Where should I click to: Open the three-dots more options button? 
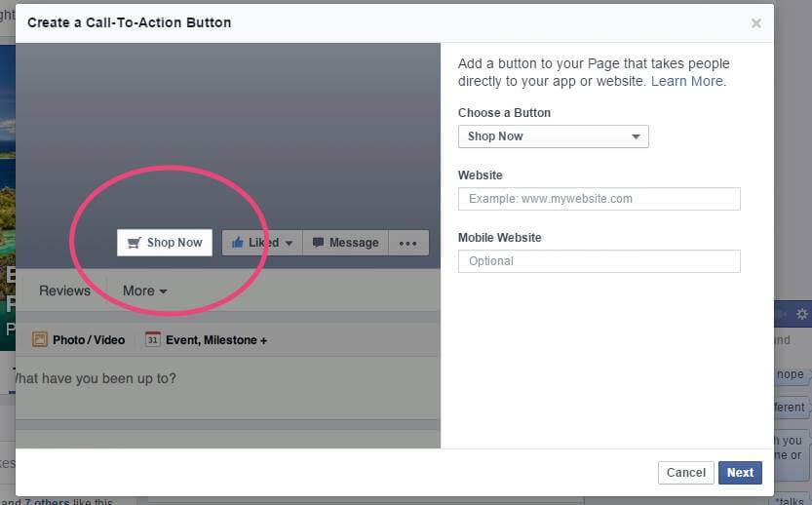(x=408, y=243)
